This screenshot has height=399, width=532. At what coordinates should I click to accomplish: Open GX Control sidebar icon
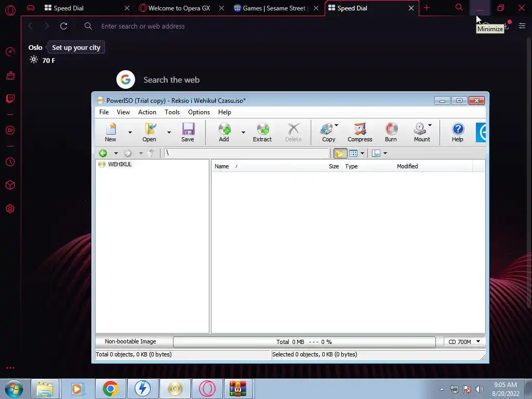(10, 51)
